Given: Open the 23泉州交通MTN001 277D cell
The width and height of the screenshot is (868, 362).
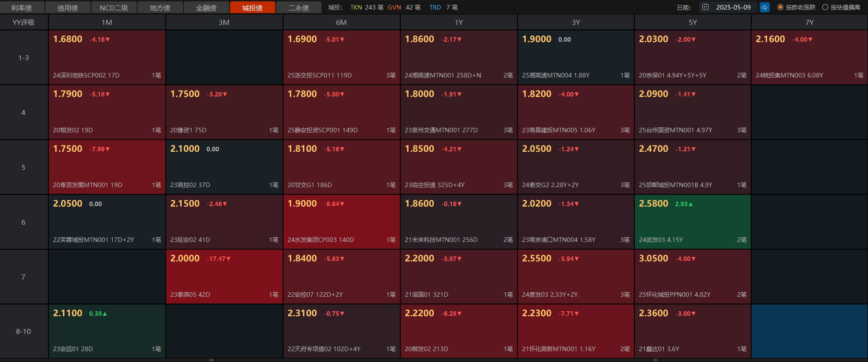Looking at the screenshot, I should [459, 112].
